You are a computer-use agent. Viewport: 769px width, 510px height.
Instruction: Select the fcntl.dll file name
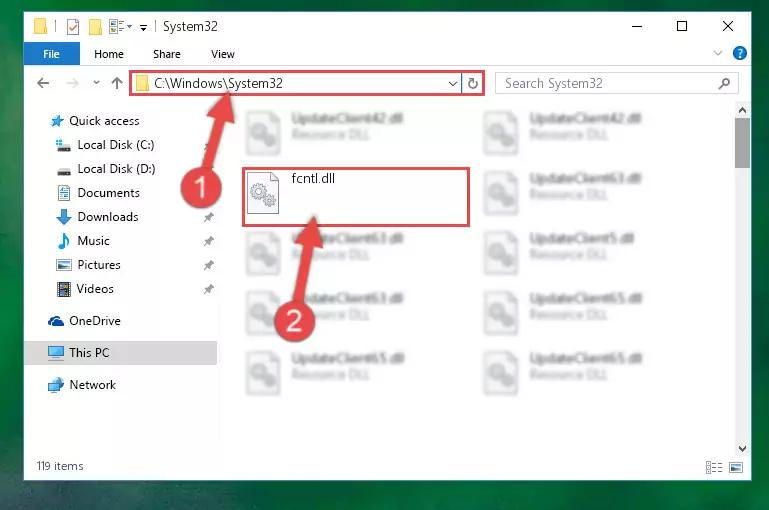(x=313, y=178)
